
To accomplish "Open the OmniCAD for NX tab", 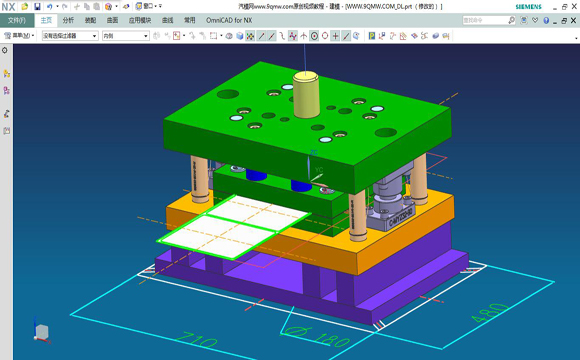I will pyautogui.click(x=229, y=20).
